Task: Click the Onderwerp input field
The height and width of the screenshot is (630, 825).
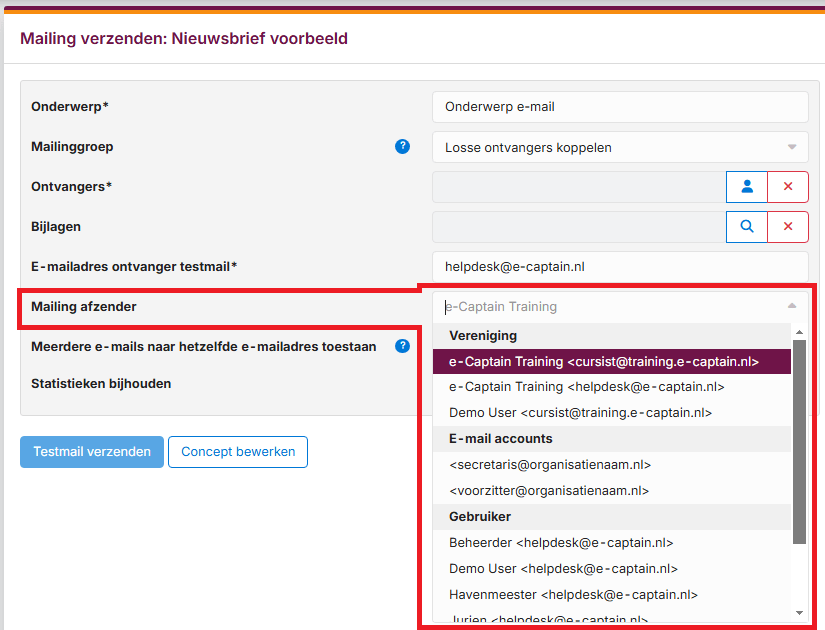Action: [x=620, y=107]
